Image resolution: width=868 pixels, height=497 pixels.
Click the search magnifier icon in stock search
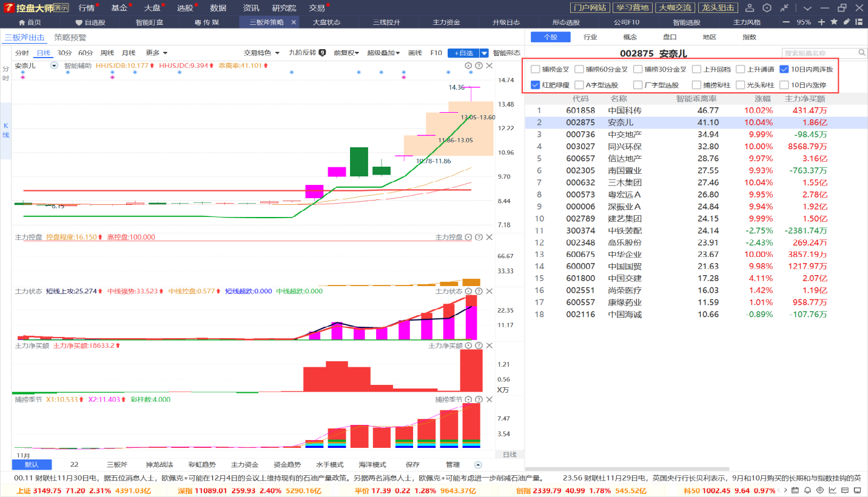coord(862,53)
